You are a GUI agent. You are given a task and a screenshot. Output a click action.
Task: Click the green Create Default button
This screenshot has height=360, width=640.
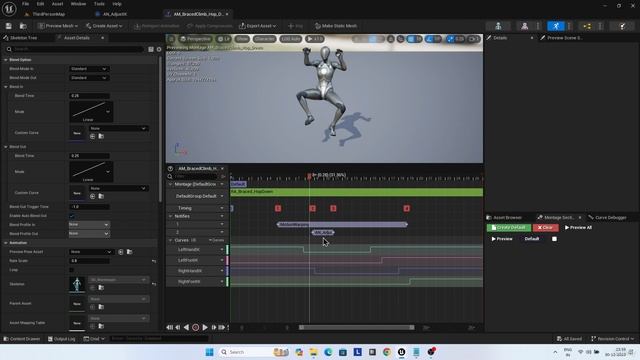pyautogui.click(x=509, y=227)
